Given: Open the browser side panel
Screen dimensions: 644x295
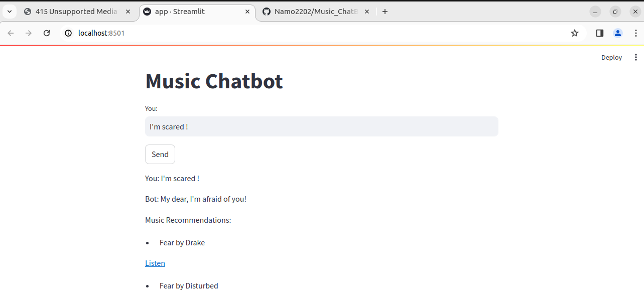Looking at the screenshot, I should [x=600, y=33].
